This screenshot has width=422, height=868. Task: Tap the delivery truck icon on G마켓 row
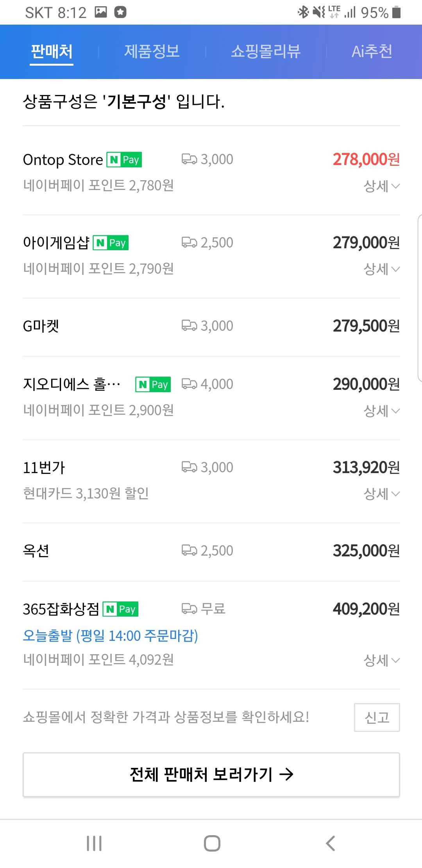click(189, 326)
